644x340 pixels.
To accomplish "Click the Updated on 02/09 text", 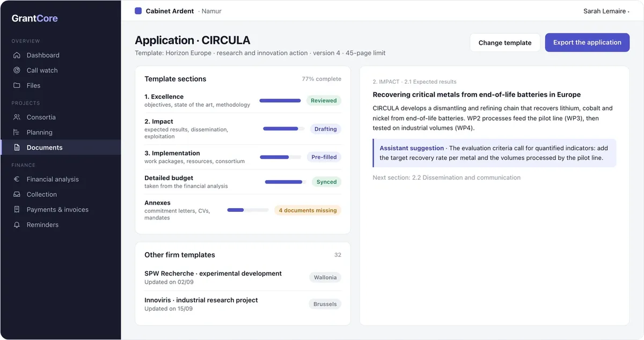I will [x=169, y=282].
